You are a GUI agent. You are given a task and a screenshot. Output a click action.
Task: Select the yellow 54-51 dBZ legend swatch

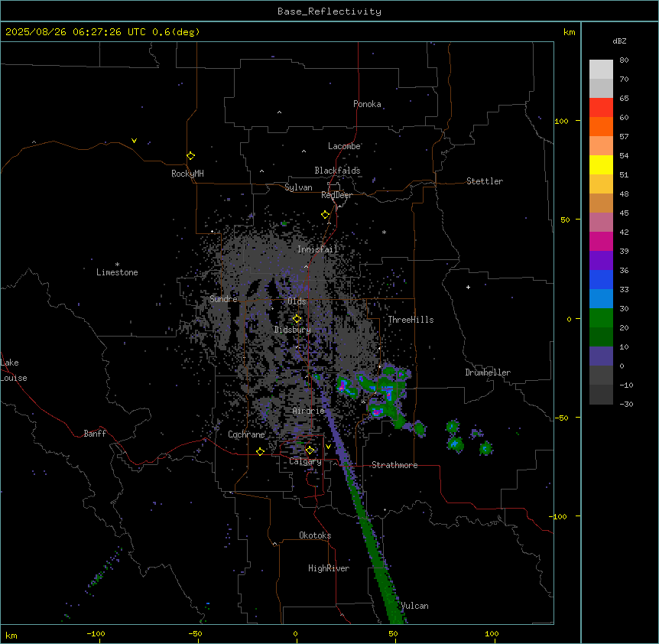click(601, 164)
